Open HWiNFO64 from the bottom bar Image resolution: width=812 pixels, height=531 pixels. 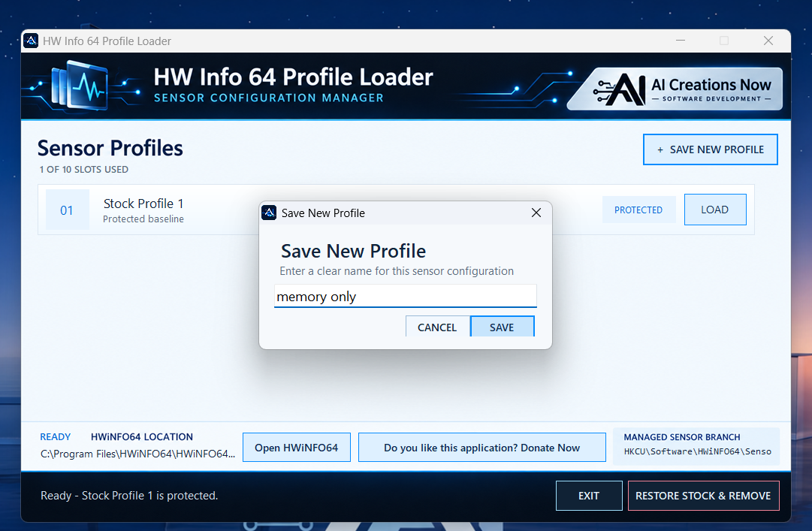pyautogui.click(x=296, y=447)
